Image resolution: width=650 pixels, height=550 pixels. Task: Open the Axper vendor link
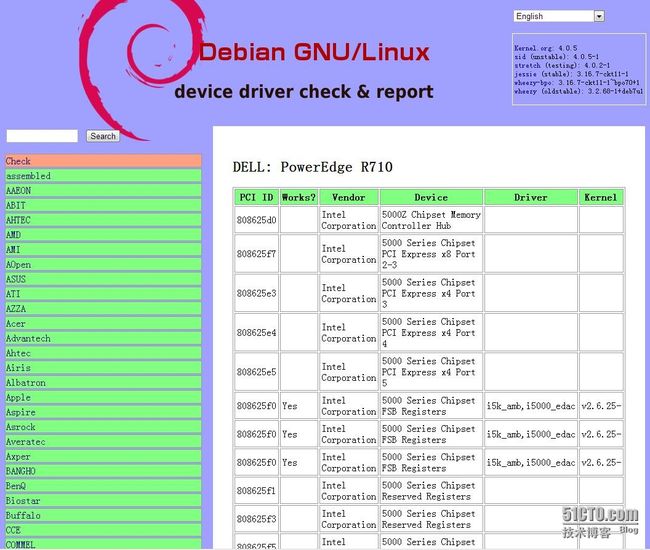click(x=103, y=456)
